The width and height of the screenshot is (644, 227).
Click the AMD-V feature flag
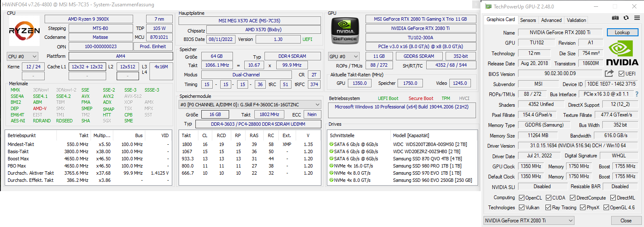(x=40, y=108)
